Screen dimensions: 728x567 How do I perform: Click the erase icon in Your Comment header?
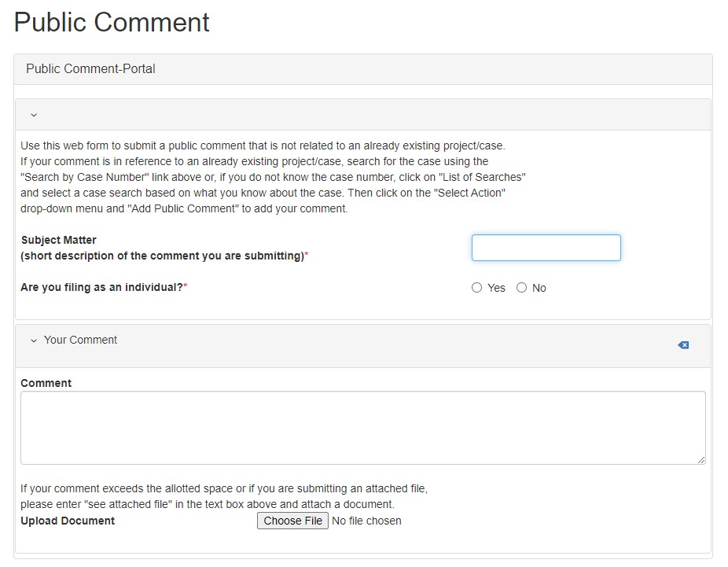click(x=683, y=345)
